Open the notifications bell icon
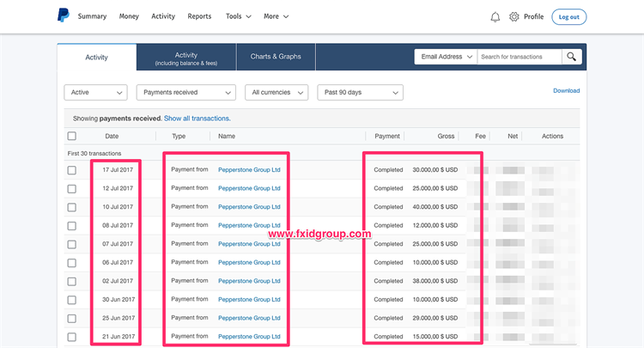Image resolution: width=644 pixels, height=348 pixels. coord(495,17)
